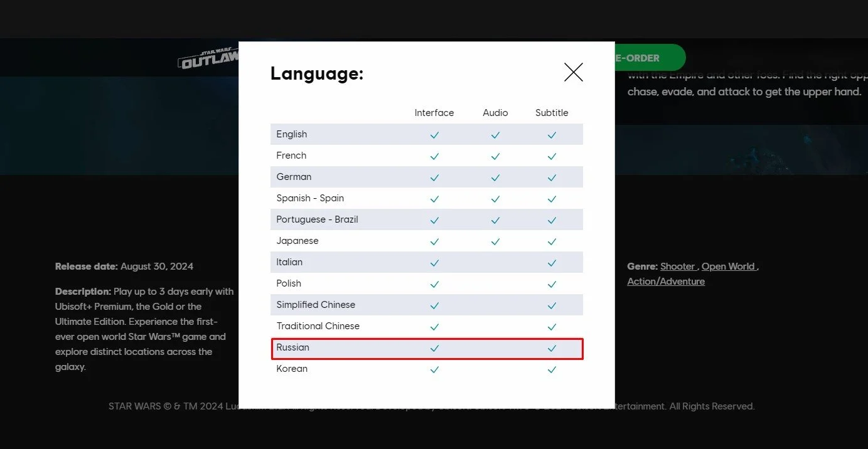Select the Subtitle column header

coord(552,113)
